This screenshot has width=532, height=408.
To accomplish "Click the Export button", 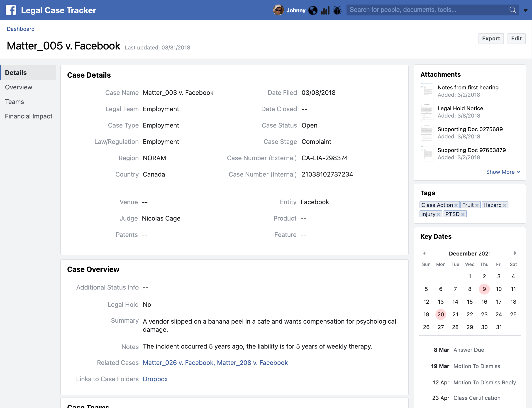I will pos(491,39).
